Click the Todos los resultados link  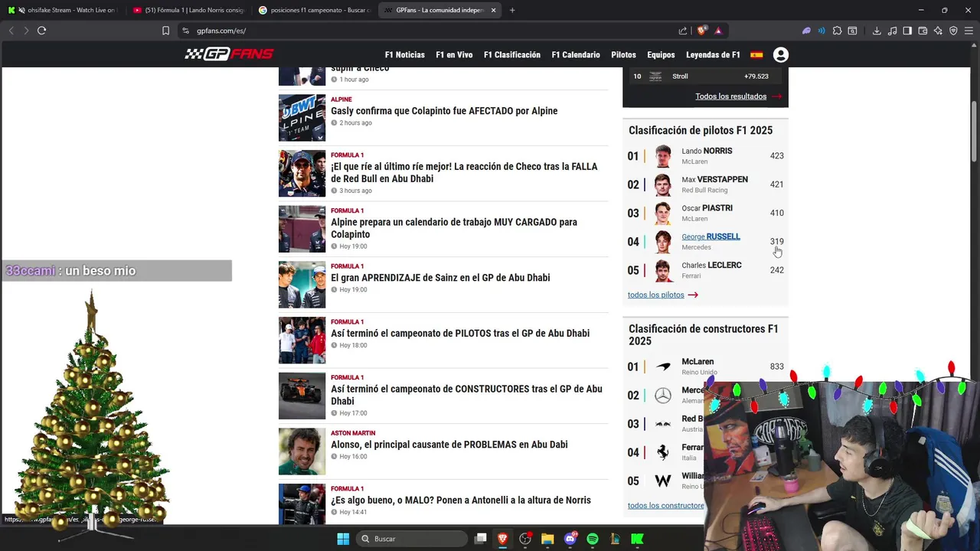(731, 96)
